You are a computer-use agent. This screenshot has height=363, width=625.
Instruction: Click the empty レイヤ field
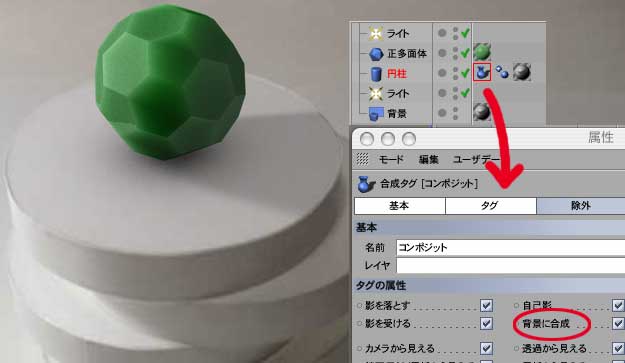tap(511, 265)
